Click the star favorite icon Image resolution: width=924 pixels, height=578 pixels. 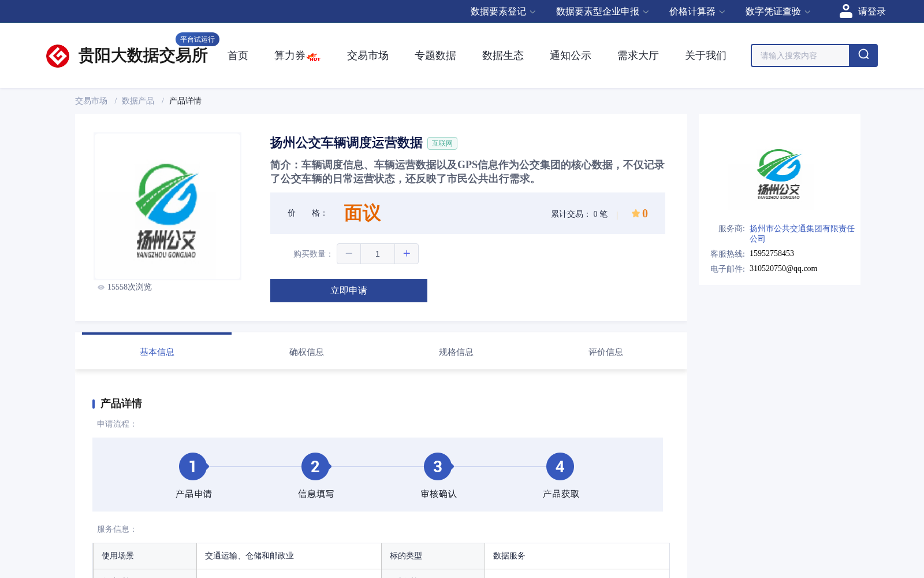coord(635,213)
